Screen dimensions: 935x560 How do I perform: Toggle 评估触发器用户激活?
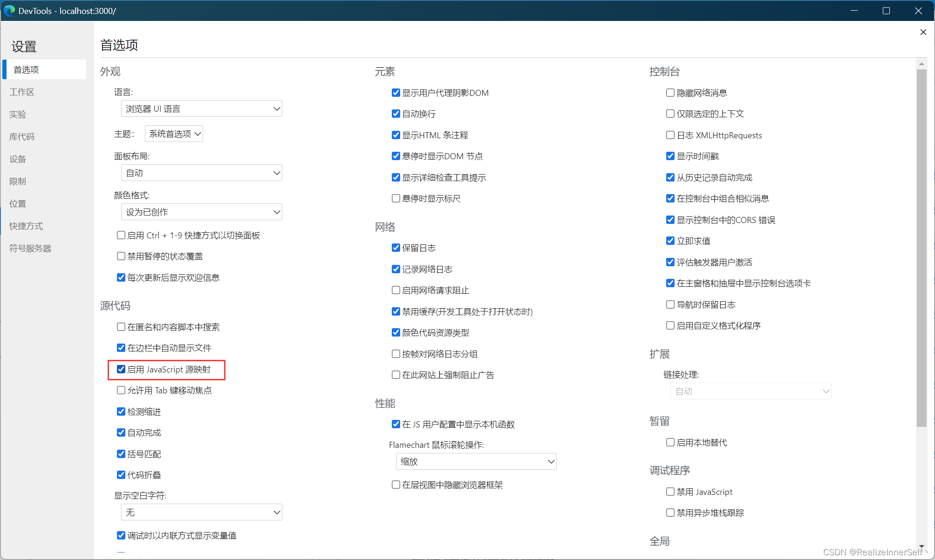(x=670, y=262)
